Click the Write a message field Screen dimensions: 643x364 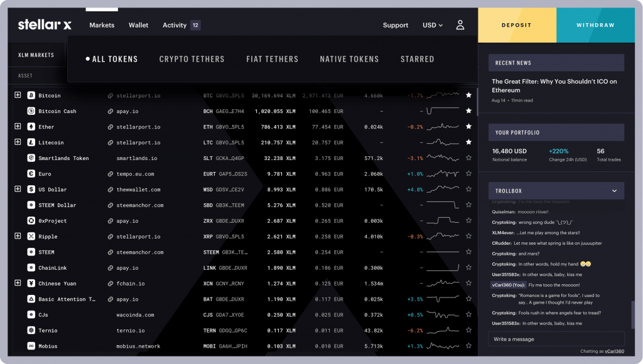click(556, 339)
